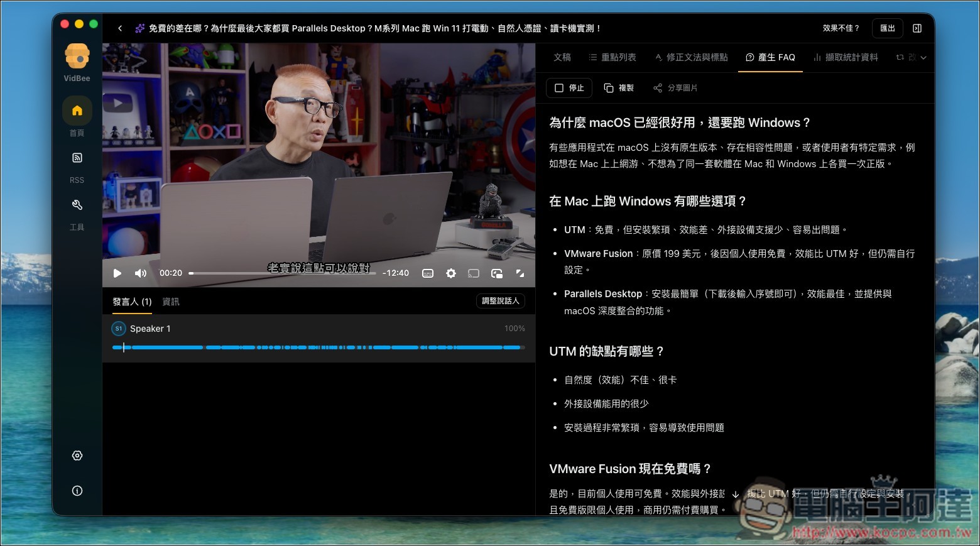Click Speaker 1 S1 avatar badge

point(118,329)
